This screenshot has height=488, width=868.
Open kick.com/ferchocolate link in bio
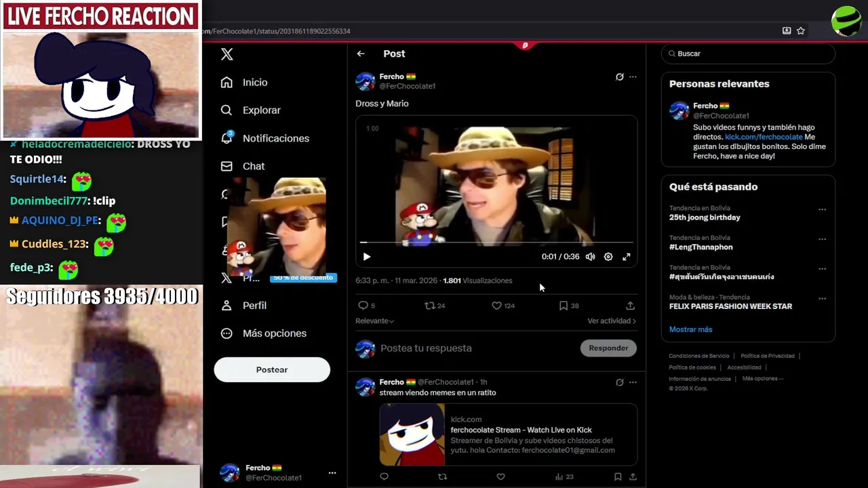coord(764,137)
